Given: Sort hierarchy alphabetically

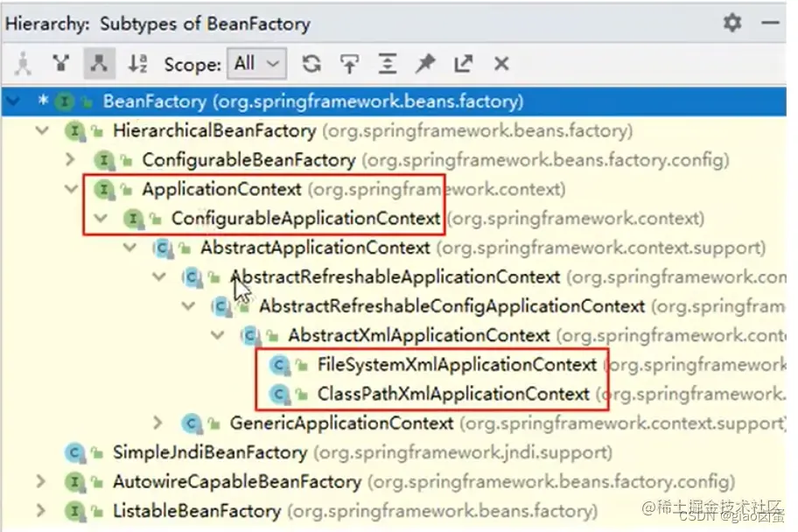Looking at the screenshot, I should [x=137, y=64].
